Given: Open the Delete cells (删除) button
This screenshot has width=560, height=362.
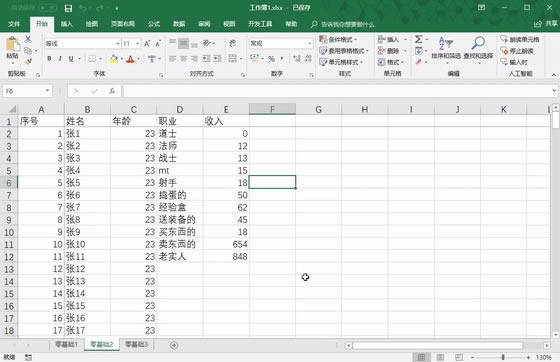Looking at the screenshot, I should 392,51.
